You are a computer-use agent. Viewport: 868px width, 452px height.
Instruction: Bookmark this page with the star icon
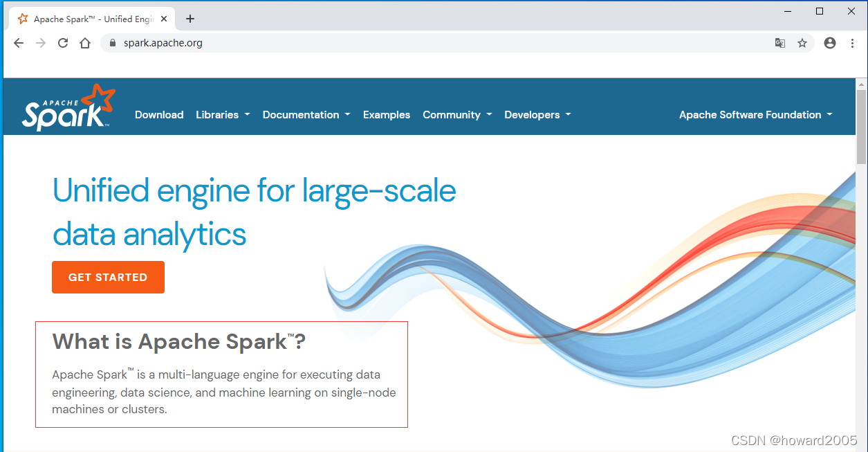point(802,43)
